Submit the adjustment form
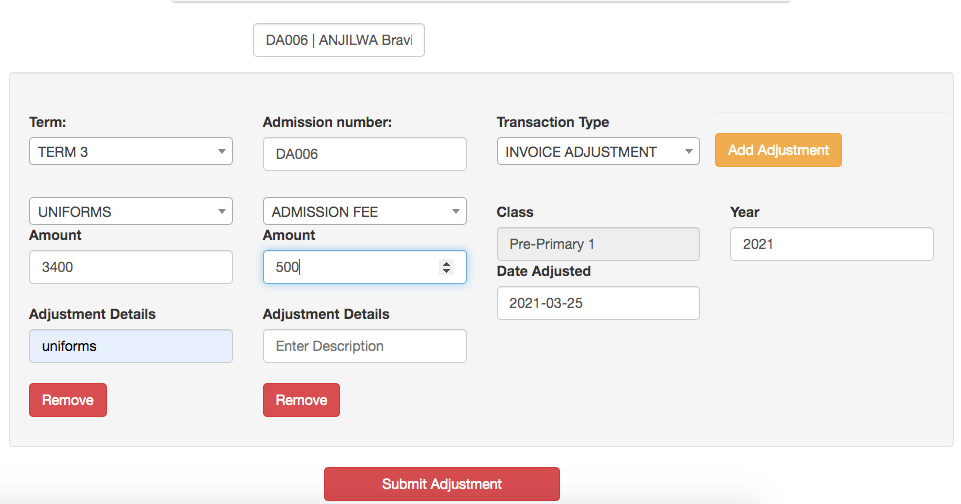 (441, 484)
